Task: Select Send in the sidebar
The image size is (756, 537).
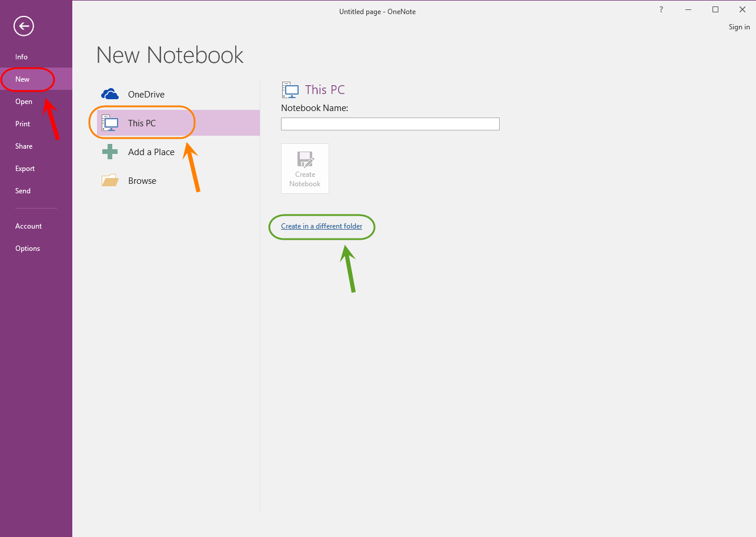Action: (x=23, y=191)
